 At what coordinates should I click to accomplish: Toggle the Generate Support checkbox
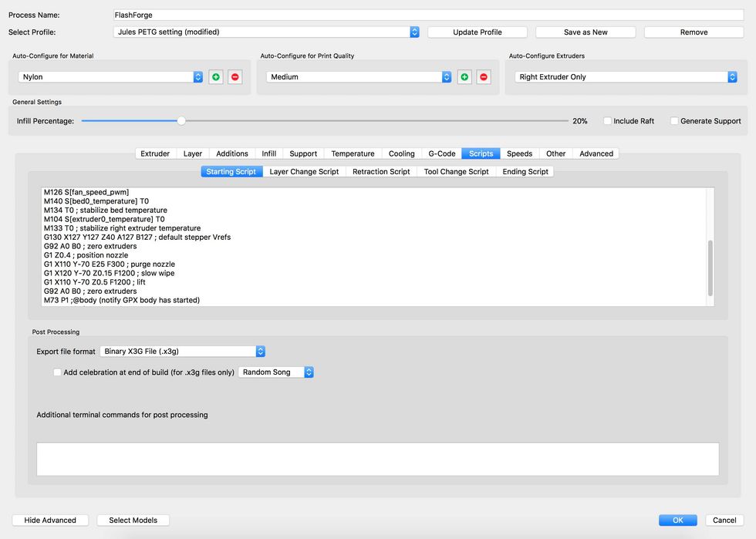674,121
